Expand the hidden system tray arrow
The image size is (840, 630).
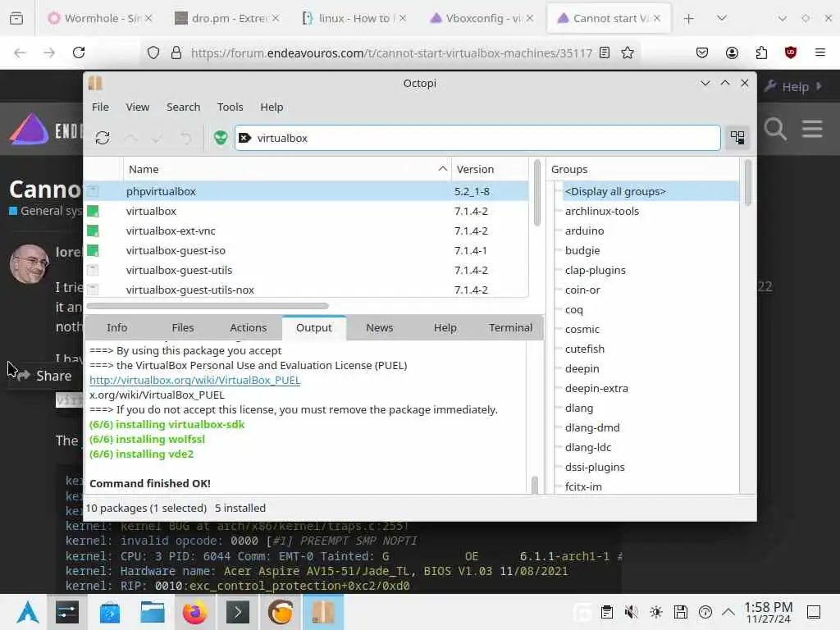pyautogui.click(x=728, y=611)
